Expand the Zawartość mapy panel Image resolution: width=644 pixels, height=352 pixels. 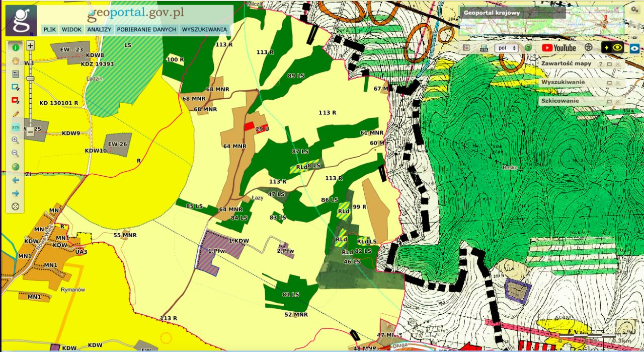pyautogui.click(x=608, y=64)
